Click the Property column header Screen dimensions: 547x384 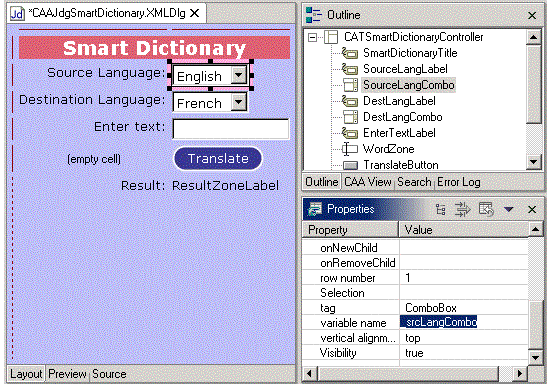coord(350,230)
